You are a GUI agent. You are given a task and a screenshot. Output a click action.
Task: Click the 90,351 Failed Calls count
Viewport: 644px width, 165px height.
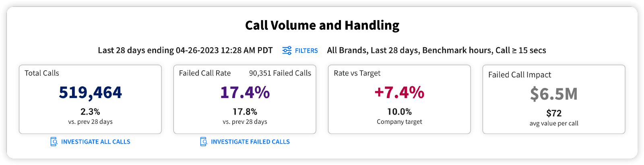pos(280,73)
